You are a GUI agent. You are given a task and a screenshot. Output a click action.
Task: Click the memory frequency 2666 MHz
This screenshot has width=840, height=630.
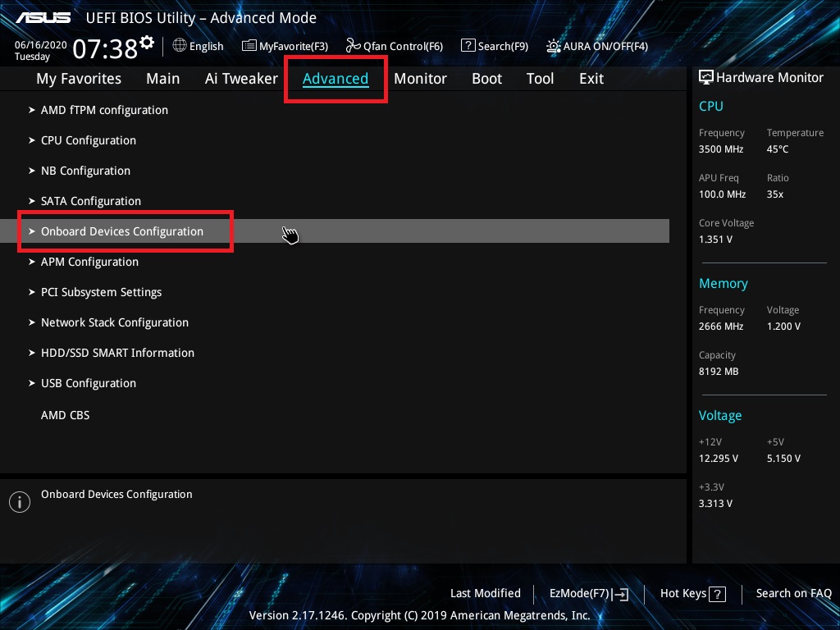click(720, 326)
